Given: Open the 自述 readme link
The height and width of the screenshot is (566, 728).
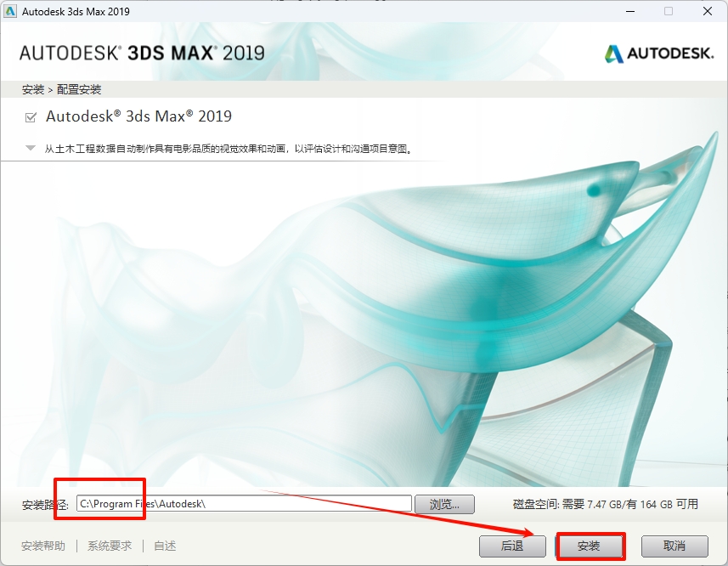Looking at the screenshot, I should [x=164, y=546].
